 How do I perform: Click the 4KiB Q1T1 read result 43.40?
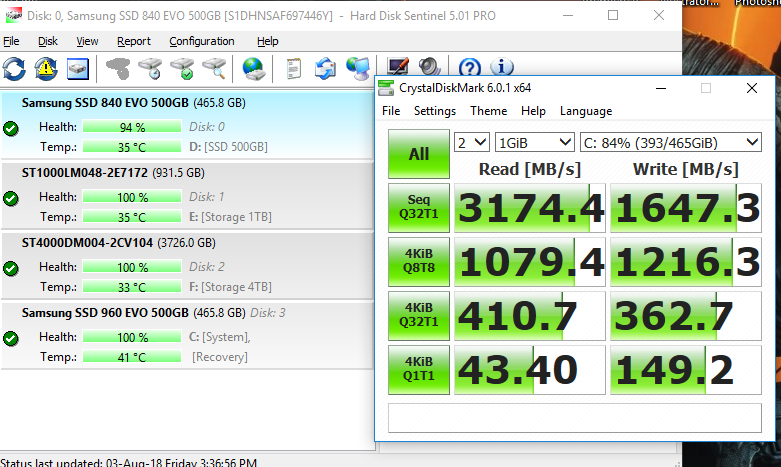(x=530, y=370)
